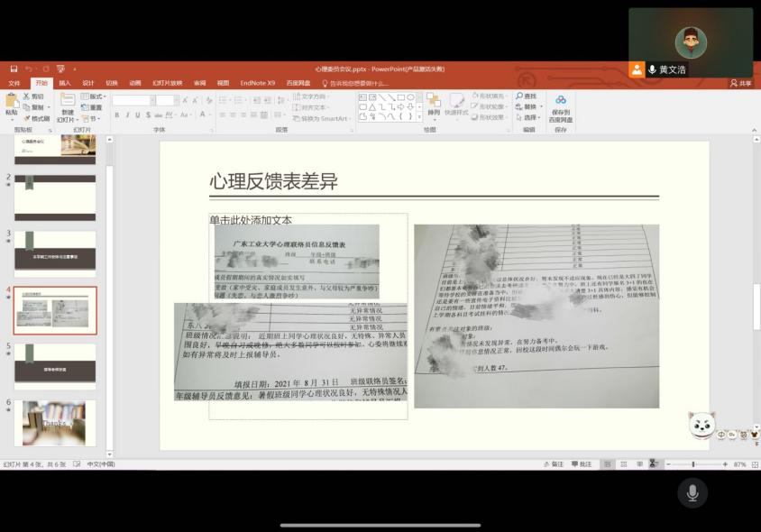Open the Select (选择) dropdown in editing group
Screen dimensions: 761x532
click(x=528, y=117)
